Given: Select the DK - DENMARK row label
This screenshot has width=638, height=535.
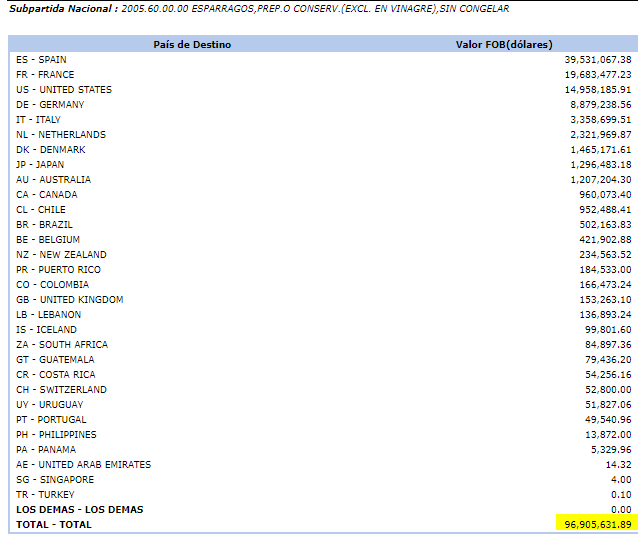Looking at the screenshot, I should pos(51,150).
